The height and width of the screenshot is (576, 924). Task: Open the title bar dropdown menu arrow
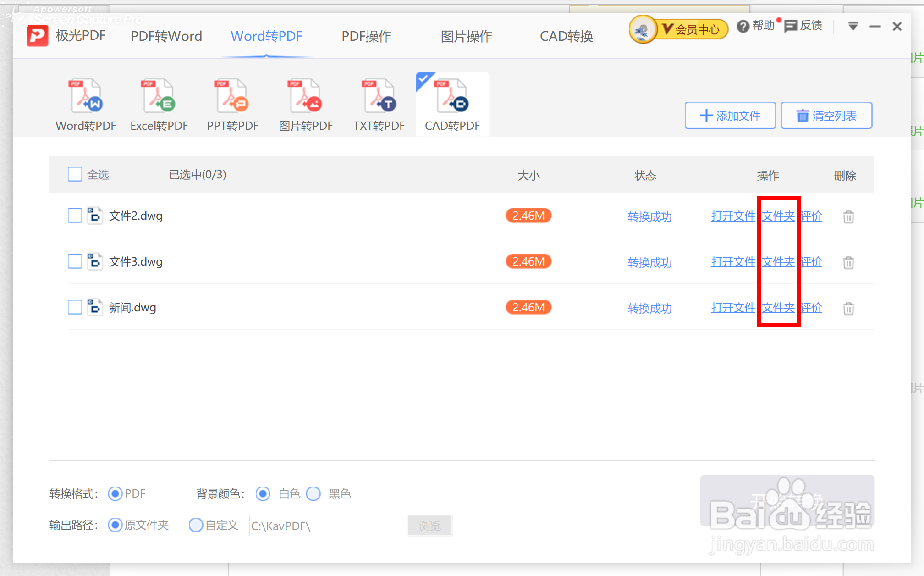click(852, 26)
